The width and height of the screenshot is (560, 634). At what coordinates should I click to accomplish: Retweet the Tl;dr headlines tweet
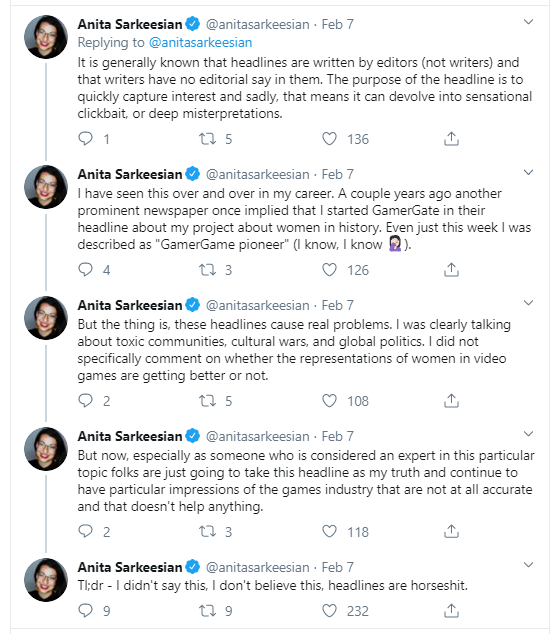207,611
